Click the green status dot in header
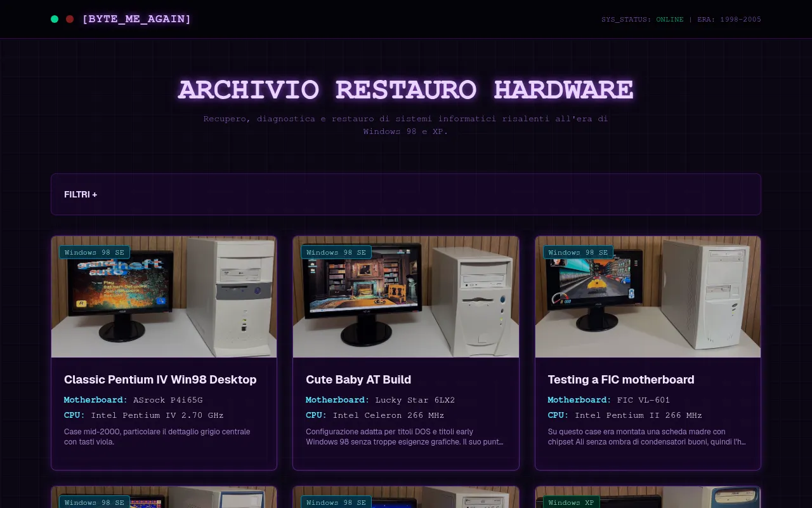 (55, 19)
